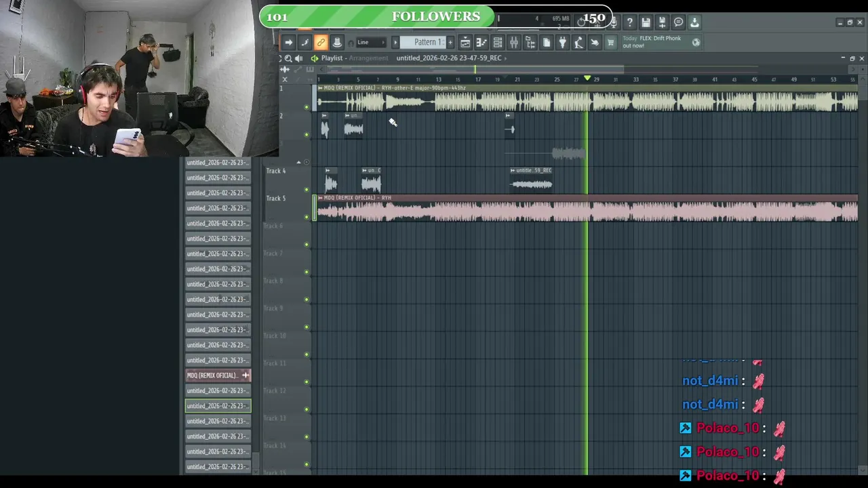The image size is (868, 488).
Task: Toggle the green mute dot on Track 7
Action: pos(307,272)
